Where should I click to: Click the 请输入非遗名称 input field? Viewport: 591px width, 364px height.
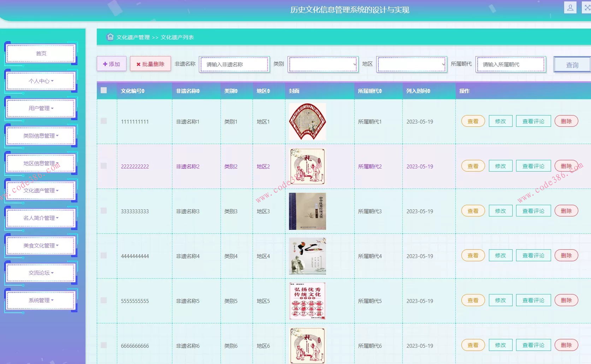234,64
